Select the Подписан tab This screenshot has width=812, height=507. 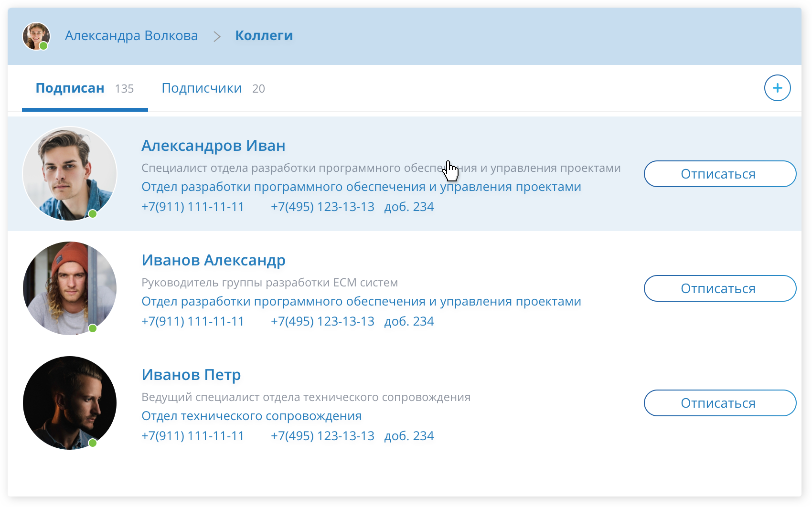click(x=70, y=88)
